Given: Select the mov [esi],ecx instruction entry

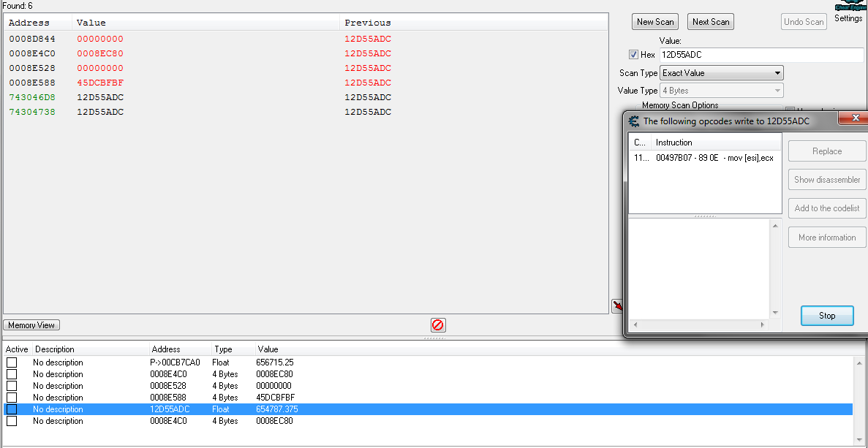Looking at the screenshot, I should click(x=705, y=158).
